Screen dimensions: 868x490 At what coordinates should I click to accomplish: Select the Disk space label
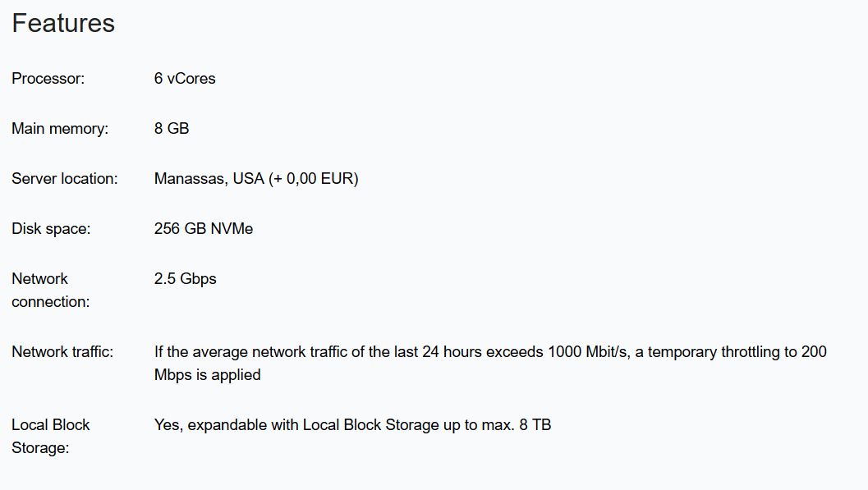click(51, 228)
